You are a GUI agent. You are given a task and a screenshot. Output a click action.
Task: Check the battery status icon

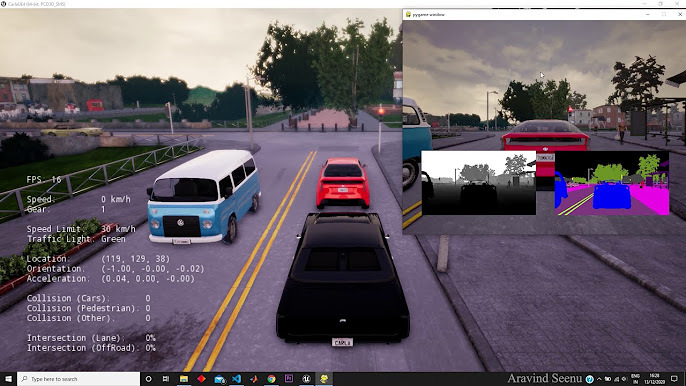(608, 379)
